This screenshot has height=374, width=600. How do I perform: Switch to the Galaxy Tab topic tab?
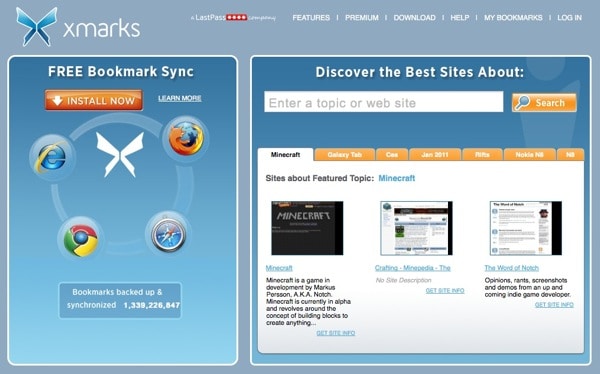344,155
